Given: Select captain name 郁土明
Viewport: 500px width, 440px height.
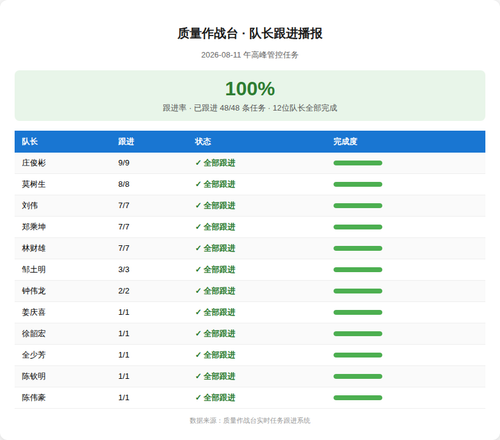Looking at the screenshot, I should [x=34, y=270].
